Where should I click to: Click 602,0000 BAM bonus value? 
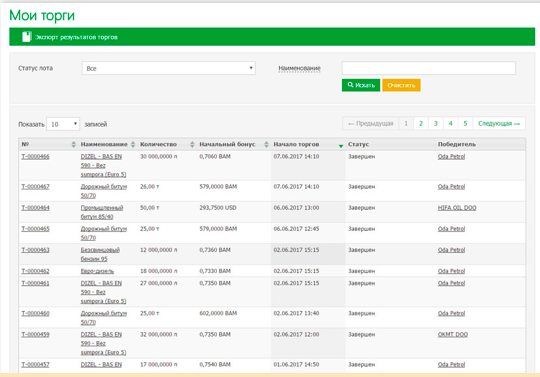218,313
